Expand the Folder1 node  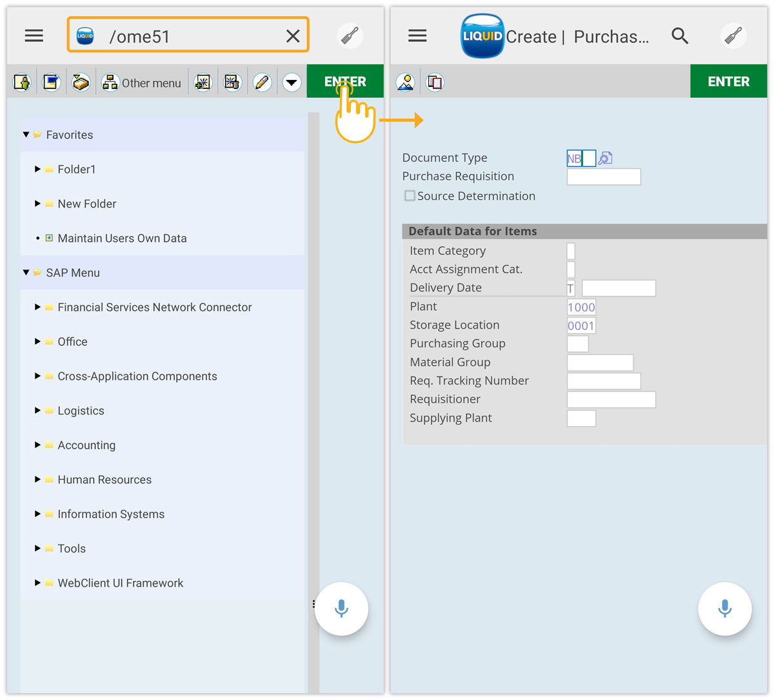click(37, 169)
